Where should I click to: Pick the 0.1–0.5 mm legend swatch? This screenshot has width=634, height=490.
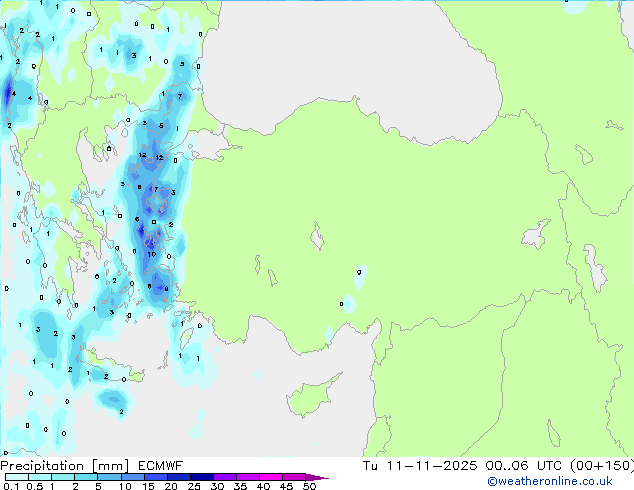point(17,477)
